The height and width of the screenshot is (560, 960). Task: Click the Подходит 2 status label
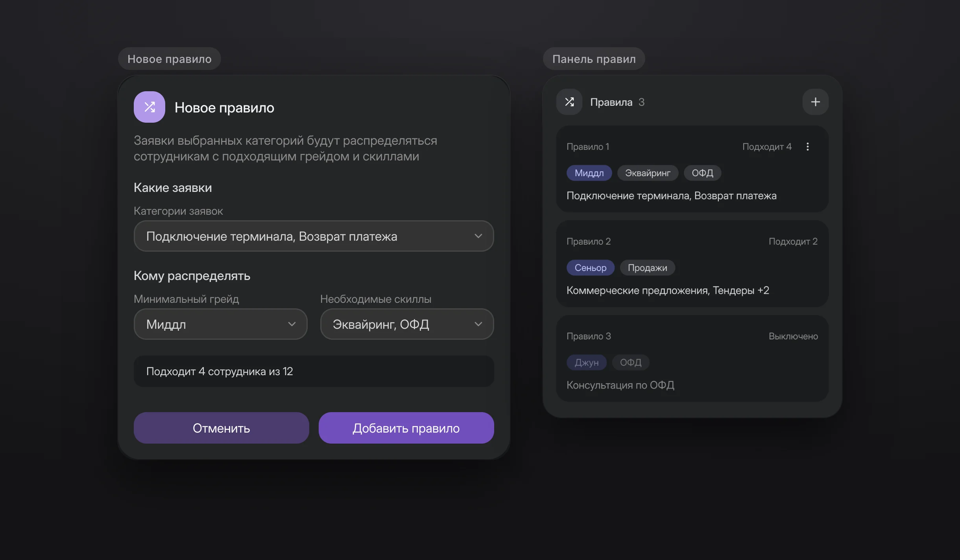click(793, 241)
